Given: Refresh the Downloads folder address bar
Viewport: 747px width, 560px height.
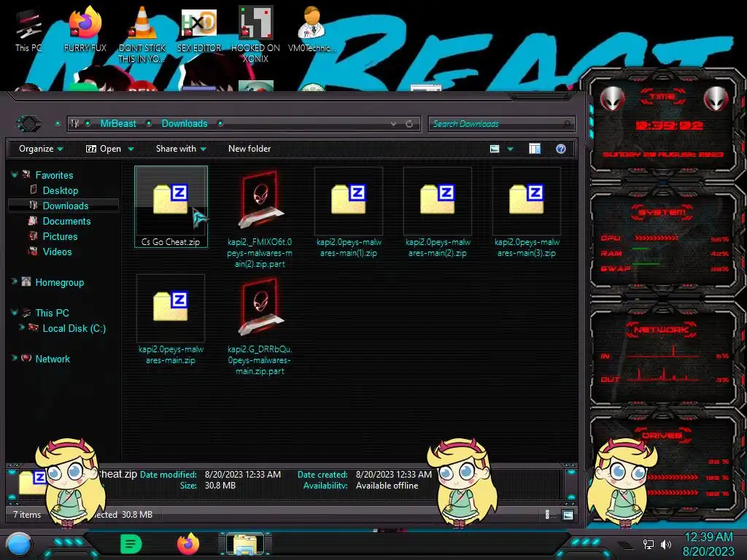Looking at the screenshot, I should [x=409, y=124].
